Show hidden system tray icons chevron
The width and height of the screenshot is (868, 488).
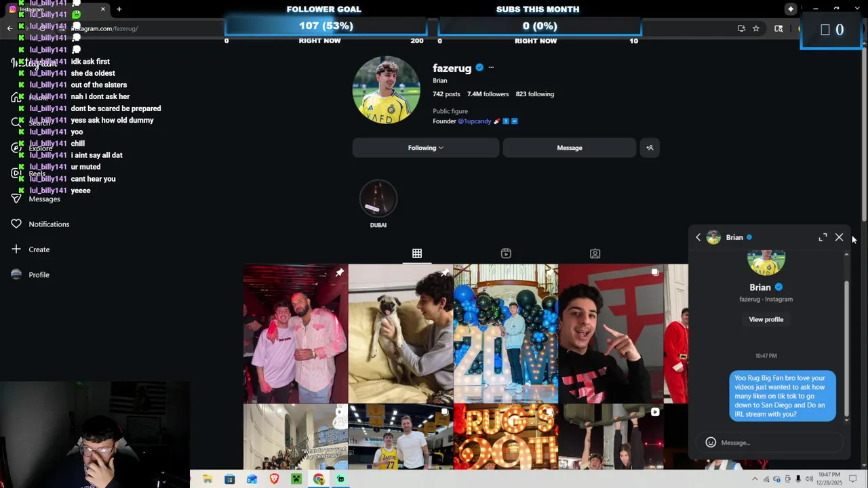[755, 479]
